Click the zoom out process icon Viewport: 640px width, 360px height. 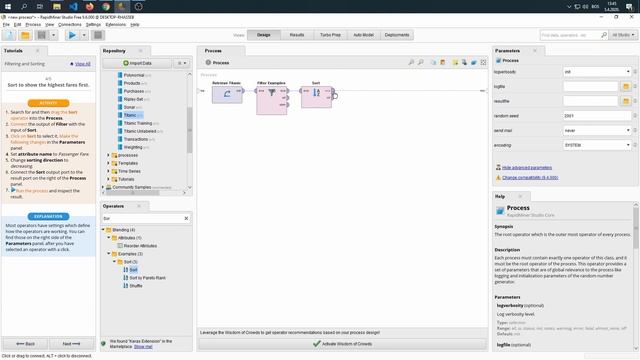pyautogui.click(x=420, y=62)
